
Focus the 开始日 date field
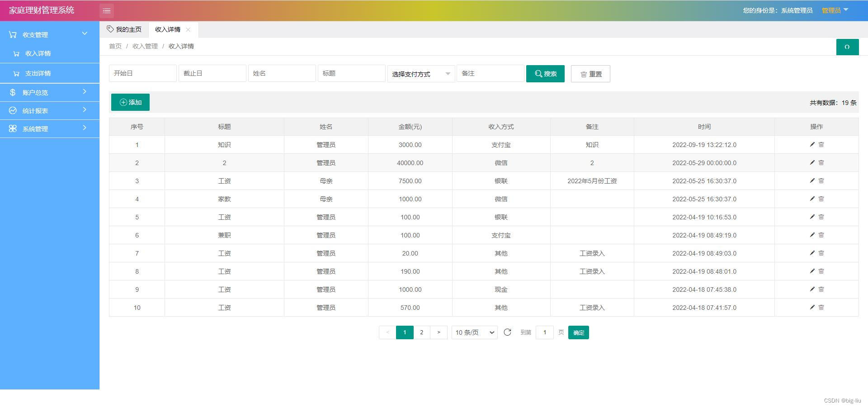(143, 73)
